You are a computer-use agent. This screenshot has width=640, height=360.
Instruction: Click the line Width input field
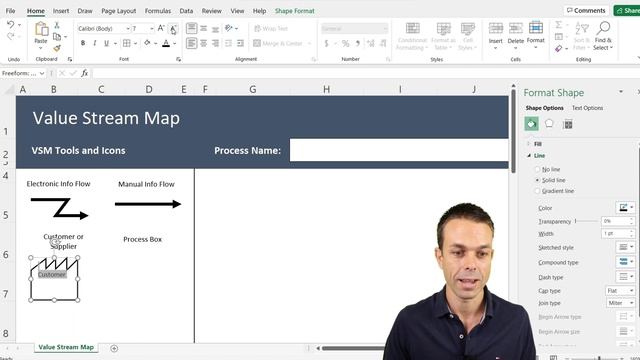[x=616, y=234]
